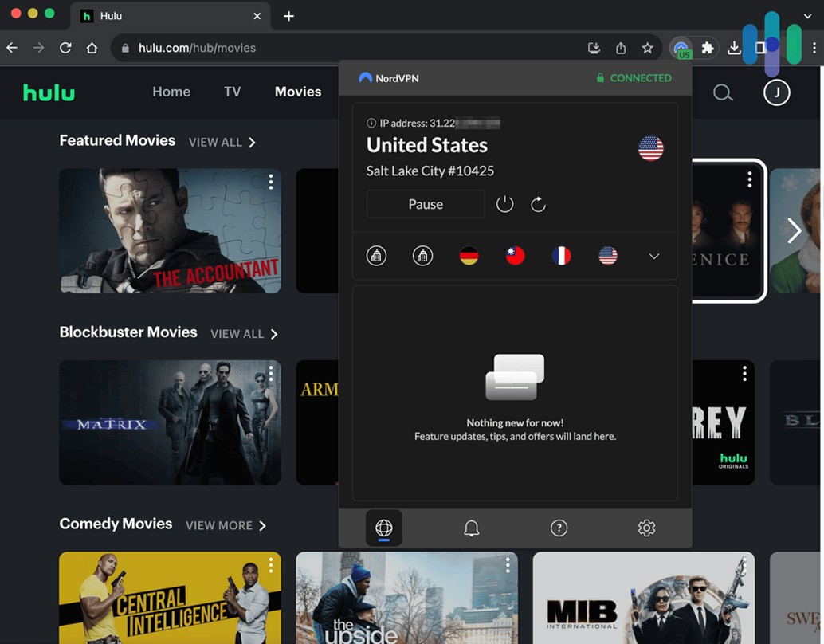This screenshot has width=824, height=644.
Task: Open options on Central Intelligence card
Action: pos(271,565)
